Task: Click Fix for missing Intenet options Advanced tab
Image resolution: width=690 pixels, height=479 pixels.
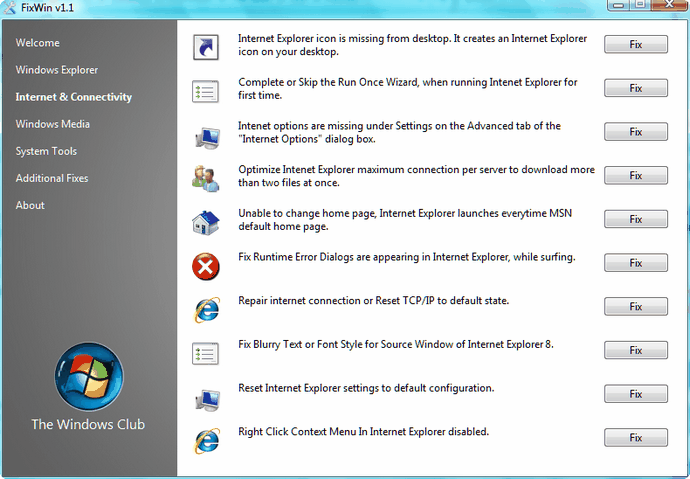Action: (x=636, y=132)
